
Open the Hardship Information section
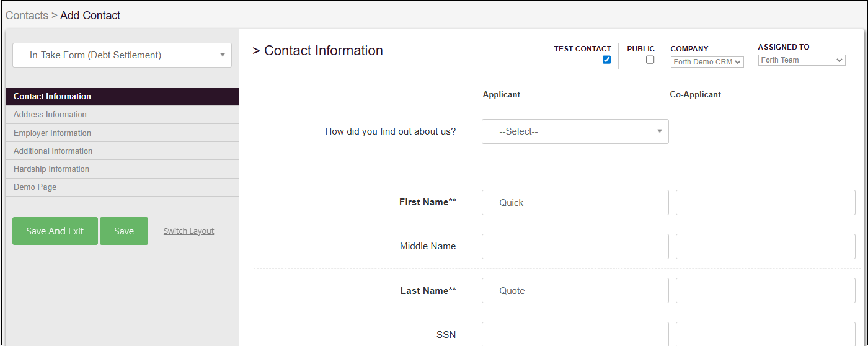coord(122,169)
